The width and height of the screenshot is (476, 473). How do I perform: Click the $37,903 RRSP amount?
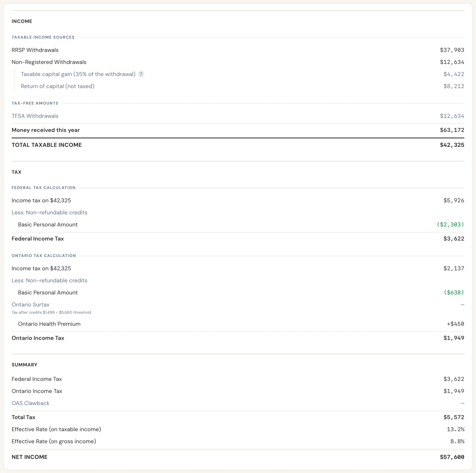point(452,50)
